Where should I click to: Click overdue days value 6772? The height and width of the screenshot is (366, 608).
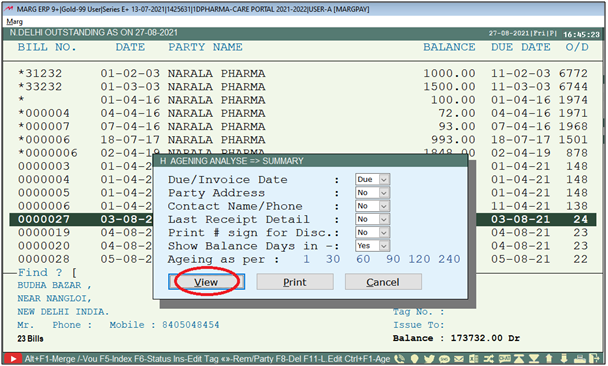coord(573,73)
